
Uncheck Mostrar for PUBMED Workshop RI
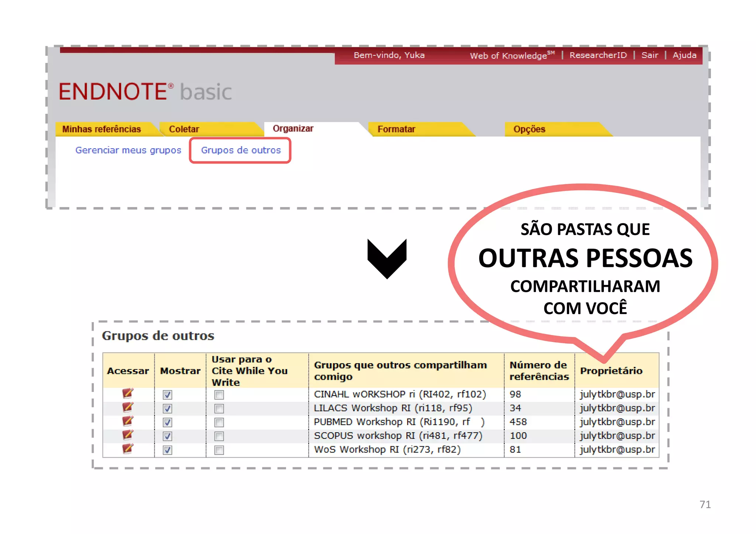coord(168,423)
